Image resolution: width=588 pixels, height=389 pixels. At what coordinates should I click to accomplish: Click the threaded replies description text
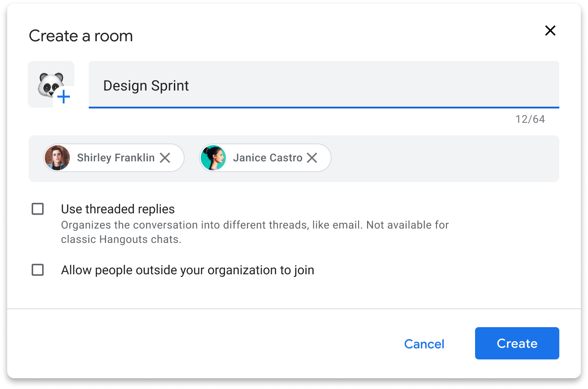pyautogui.click(x=255, y=232)
